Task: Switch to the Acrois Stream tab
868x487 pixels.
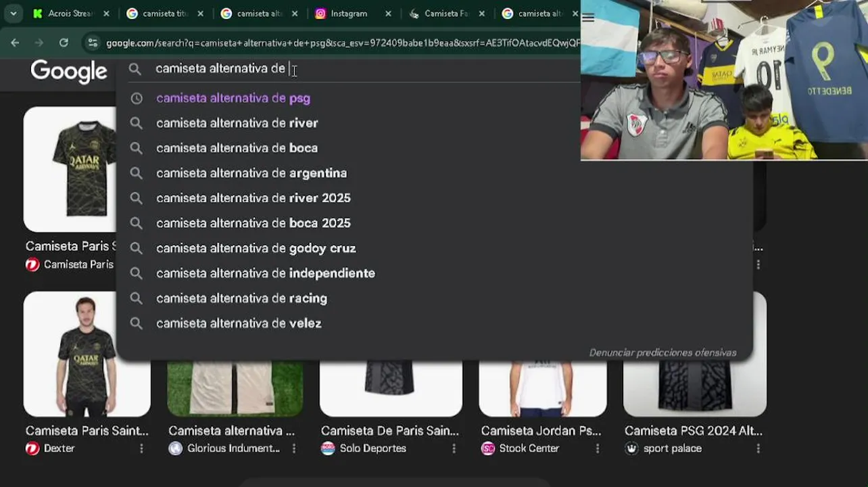Action: point(64,14)
